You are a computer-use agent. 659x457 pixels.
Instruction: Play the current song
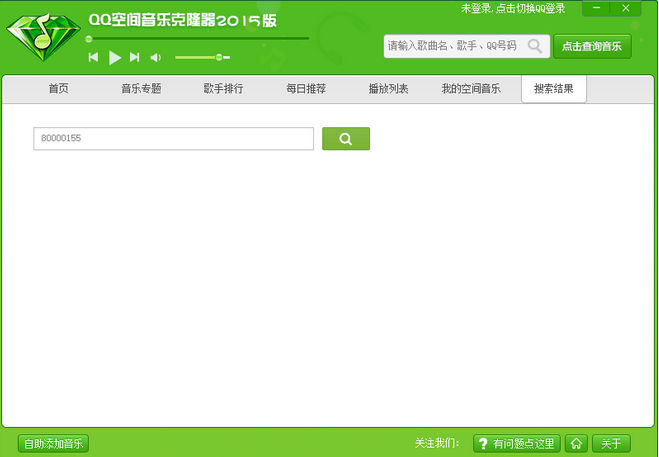[x=114, y=58]
